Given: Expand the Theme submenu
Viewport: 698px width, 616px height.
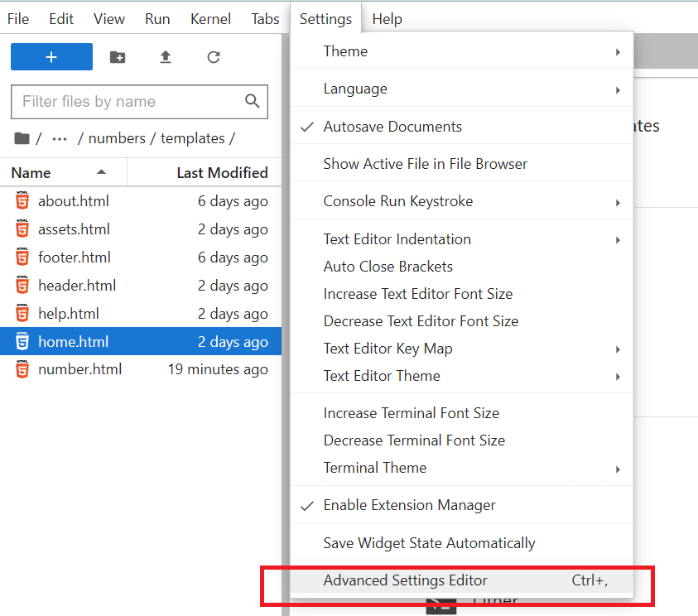Looking at the screenshot, I should [x=462, y=51].
